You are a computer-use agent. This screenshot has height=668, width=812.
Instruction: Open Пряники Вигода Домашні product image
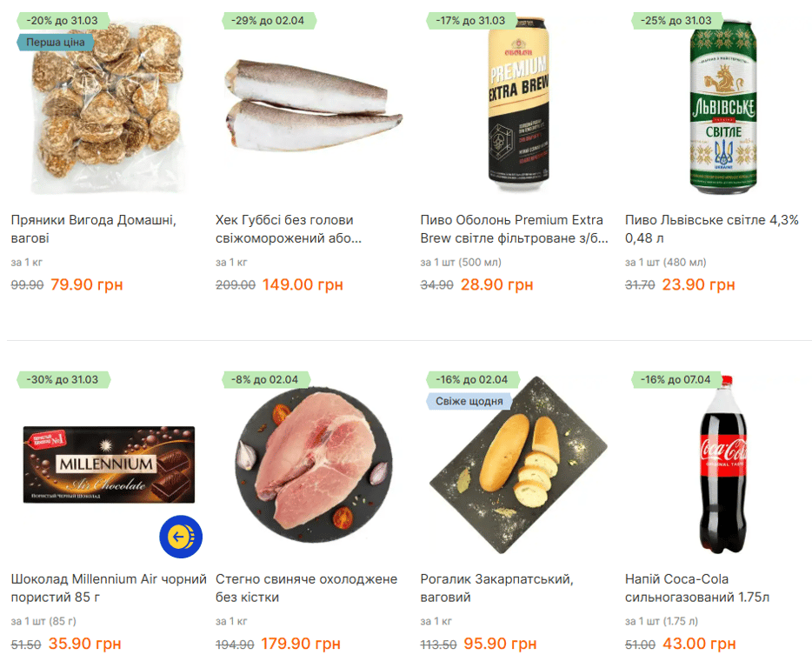pyautogui.click(x=108, y=106)
